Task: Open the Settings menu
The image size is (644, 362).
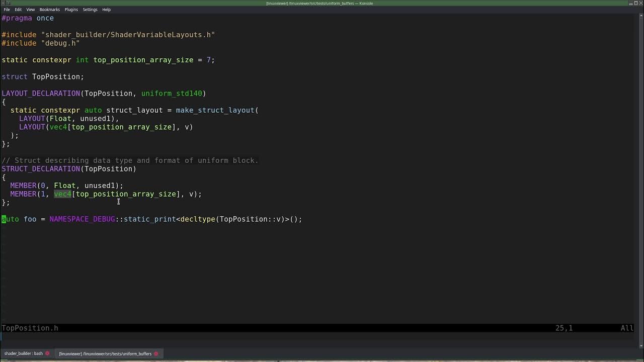Action: [90, 10]
